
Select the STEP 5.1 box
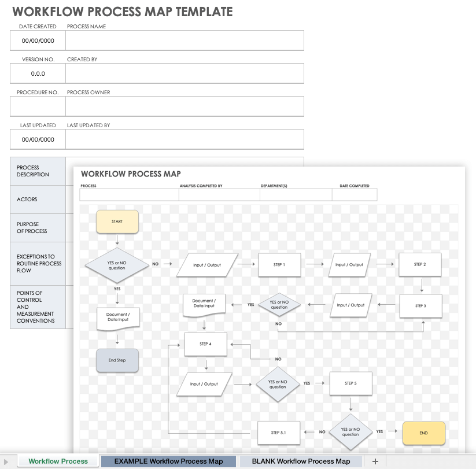coord(278,433)
